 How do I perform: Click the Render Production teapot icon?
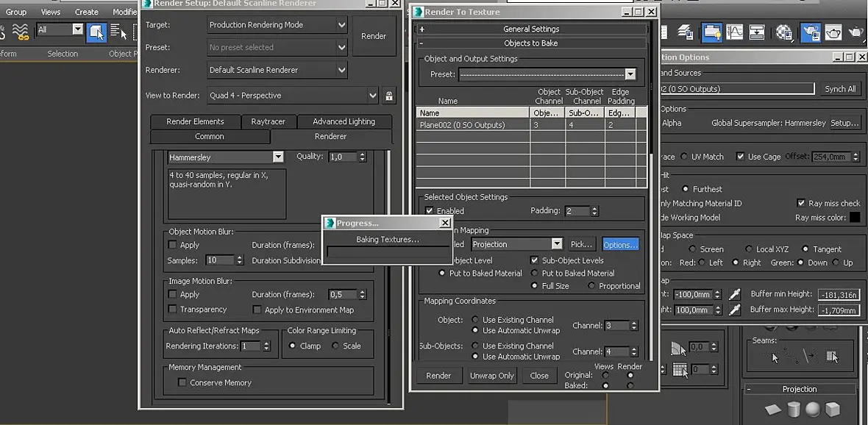click(856, 32)
